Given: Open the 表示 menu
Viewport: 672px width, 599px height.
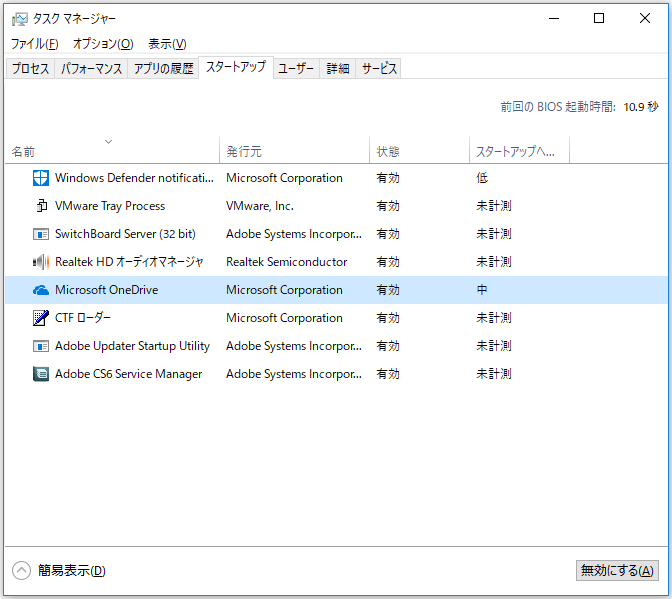Looking at the screenshot, I should 167,44.
